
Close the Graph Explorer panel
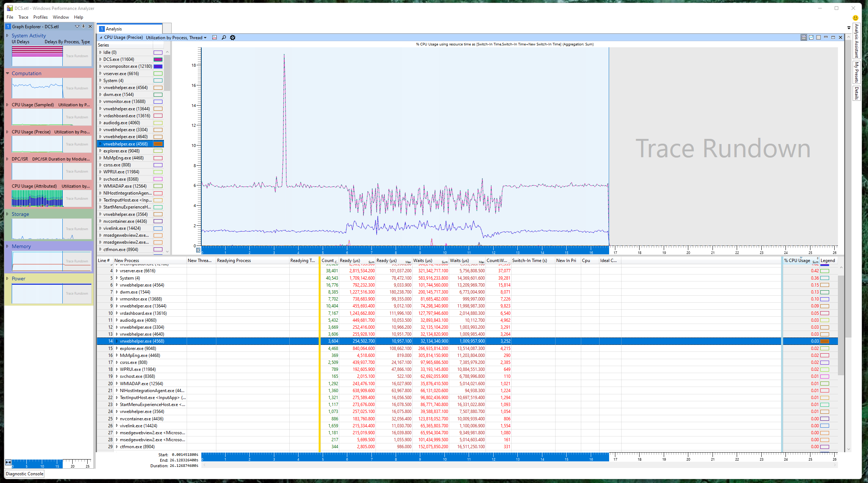tap(90, 26)
